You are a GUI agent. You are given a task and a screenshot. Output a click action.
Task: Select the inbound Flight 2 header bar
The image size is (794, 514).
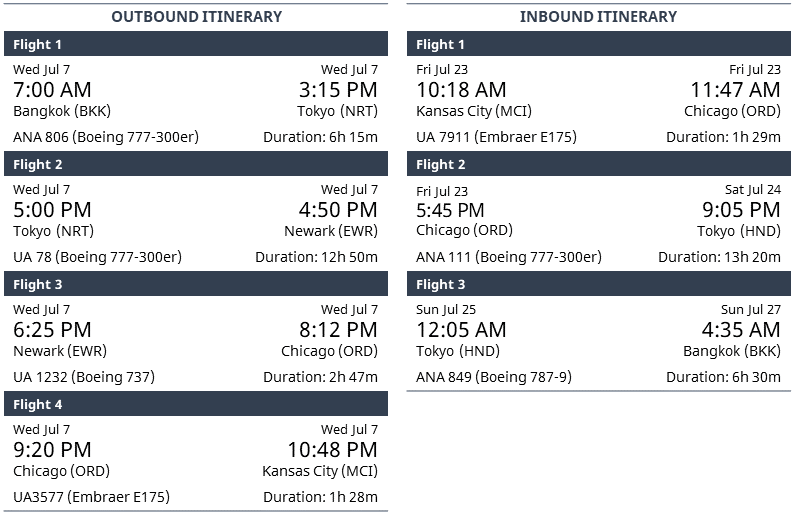[x=598, y=164]
